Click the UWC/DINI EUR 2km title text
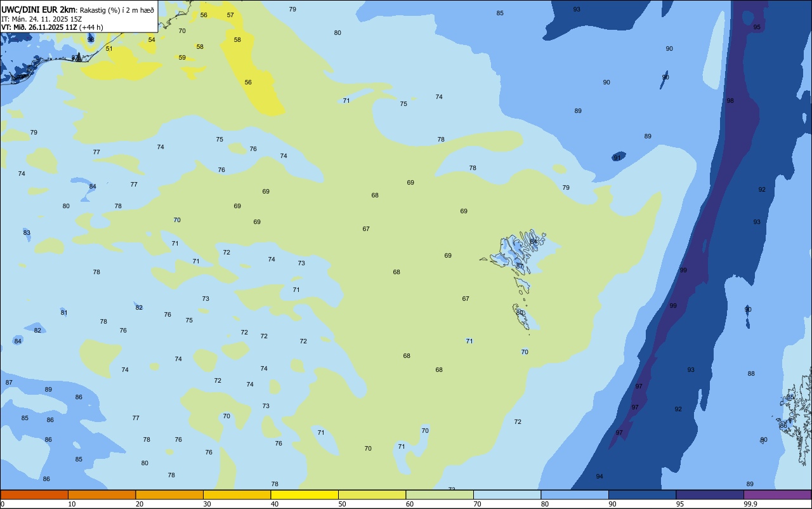This screenshot has width=812, height=509. pos(39,10)
